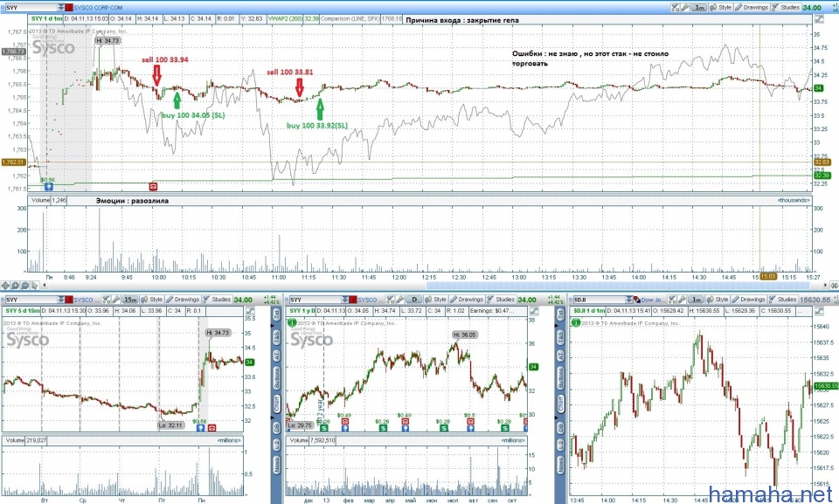The height and width of the screenshot is (504, 839).
Task: Open Style menu in the $DJI chart
Action: (717, 300)
